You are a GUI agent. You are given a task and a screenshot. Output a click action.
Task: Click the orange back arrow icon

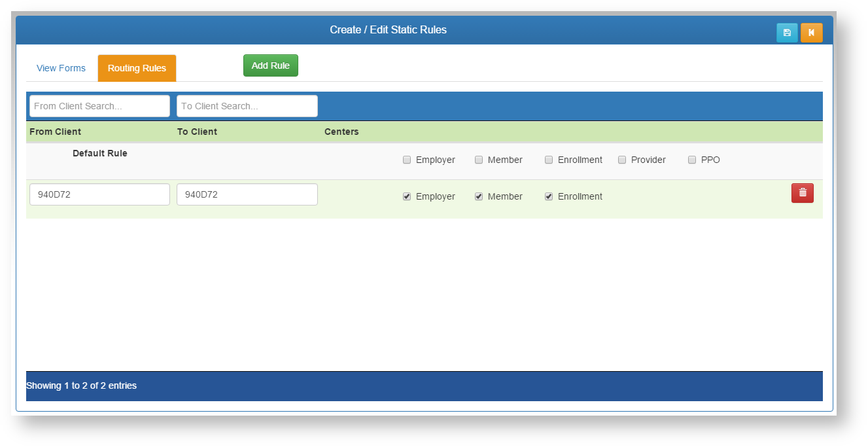812,33
